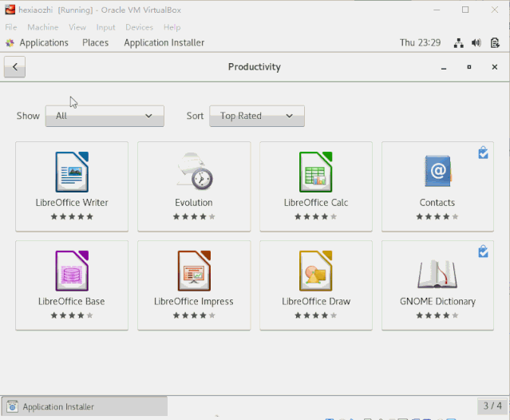The image size is (510, 420).
Task: Click the Application Installer taskbar button
Action: [85, 406]
